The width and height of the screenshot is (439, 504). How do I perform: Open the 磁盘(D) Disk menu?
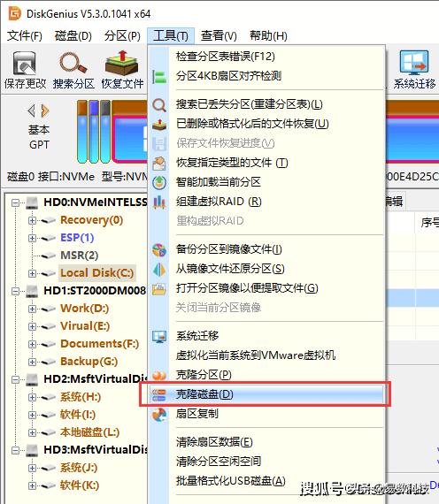click(73, 35)
